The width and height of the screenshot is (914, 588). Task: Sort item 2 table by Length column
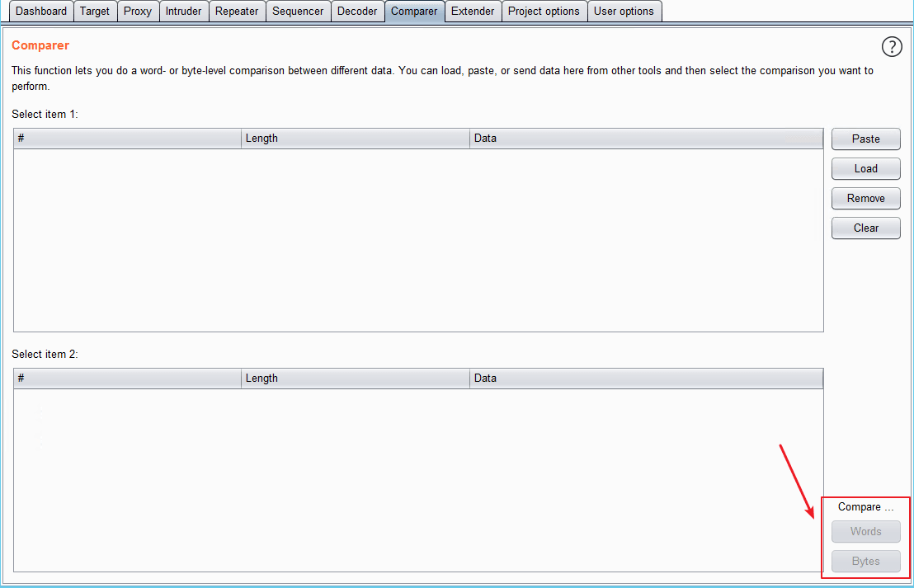tap(356, 379)
